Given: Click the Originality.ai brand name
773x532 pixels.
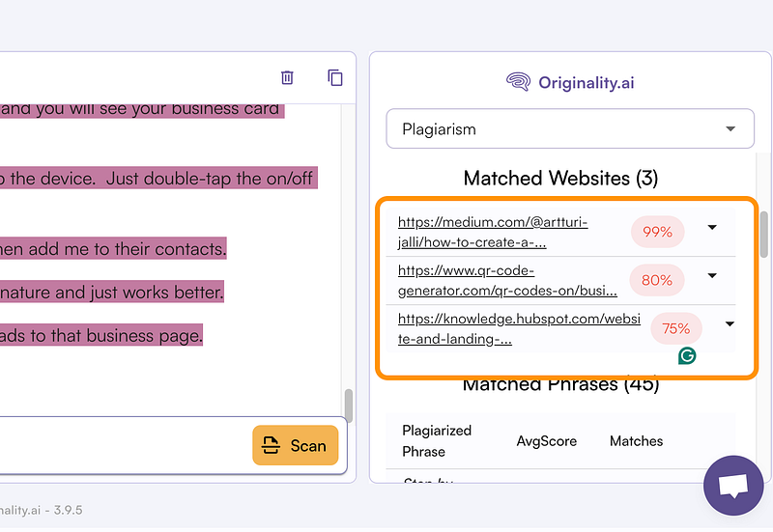Looking at the screenshot, I should click(586, 82).
